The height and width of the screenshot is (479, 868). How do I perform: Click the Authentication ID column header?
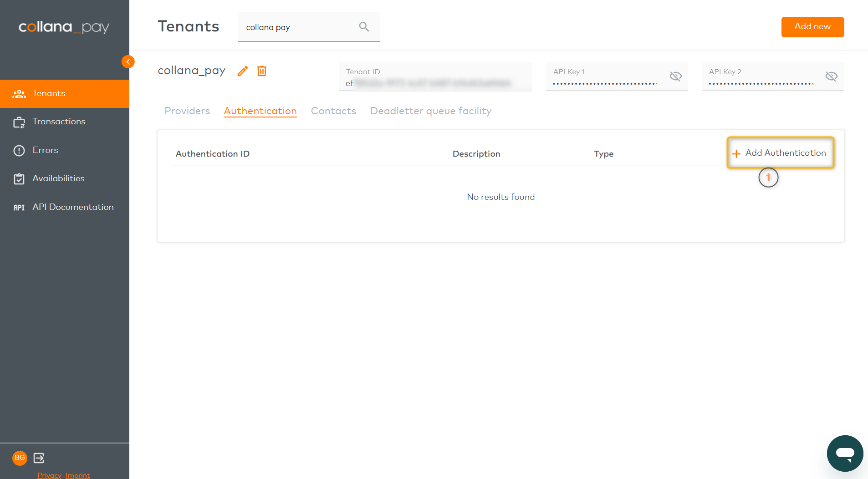pyautogui.click(x=213, y=154)
